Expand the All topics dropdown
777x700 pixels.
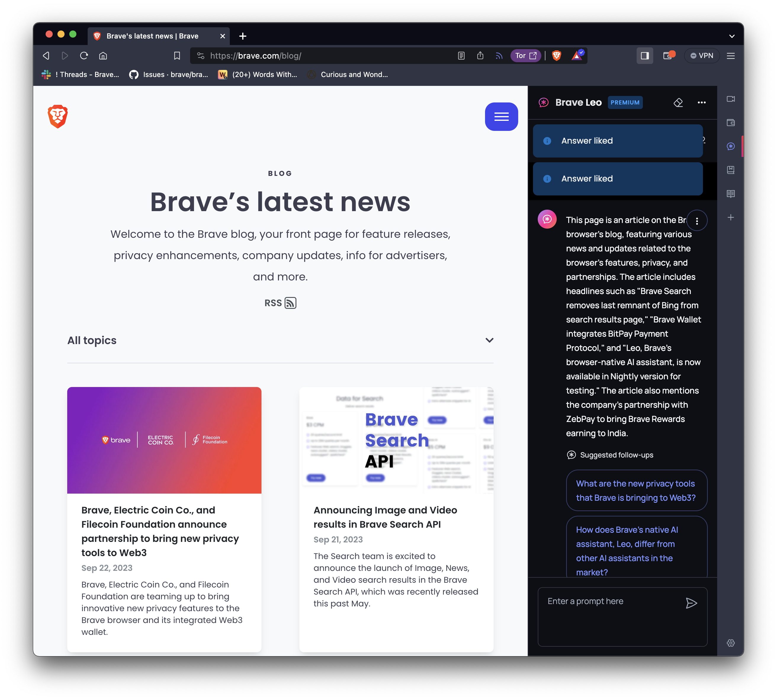click(x=280, y=341)
